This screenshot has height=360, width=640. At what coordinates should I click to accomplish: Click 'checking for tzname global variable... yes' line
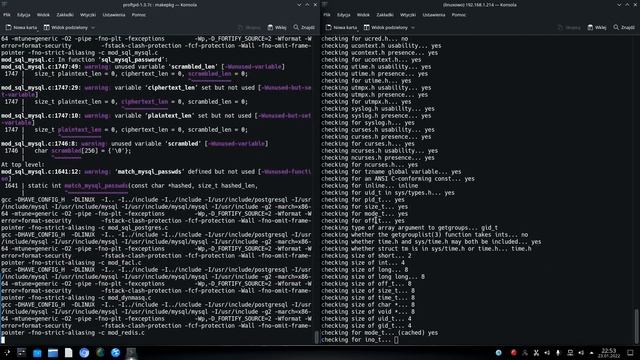point(391,172)
